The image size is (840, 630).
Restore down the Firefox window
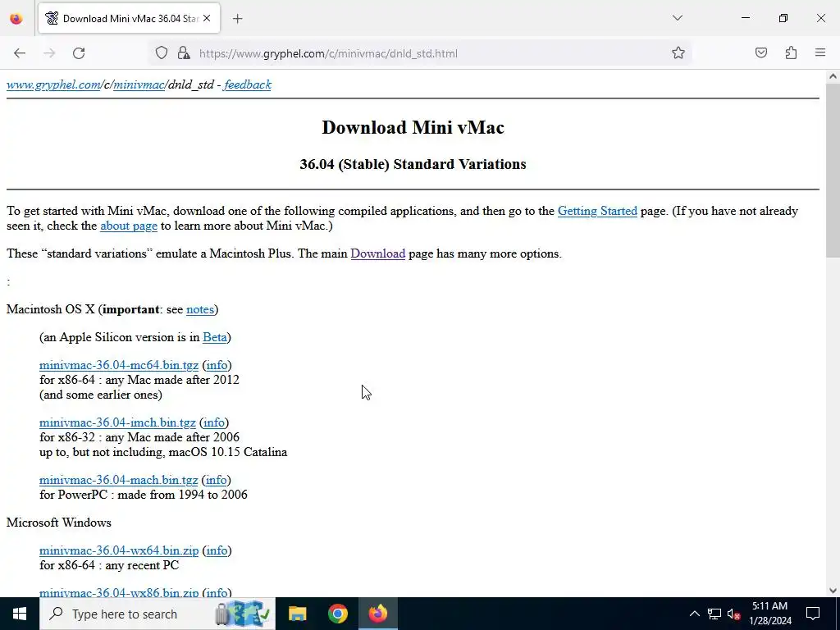coord(783,18)
